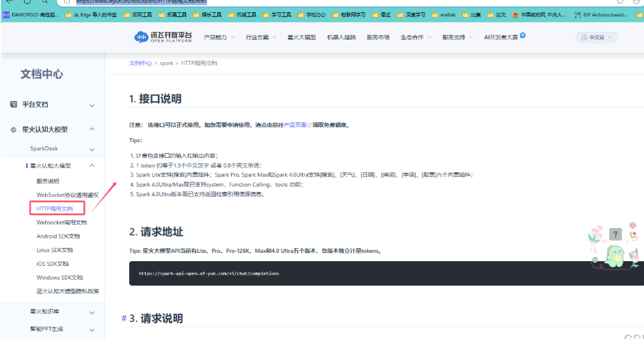Click the 文档中心 sidebar title
Image resolution: width=644 pixels, height=339 pixels.
click(x=42, y=74)
